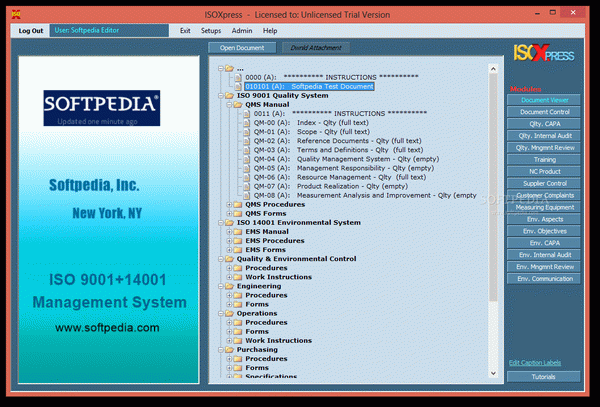This screenshot has width=600, height=407.
Task: Click the folder icon of EMS Manual
Action: coord(238,232)
